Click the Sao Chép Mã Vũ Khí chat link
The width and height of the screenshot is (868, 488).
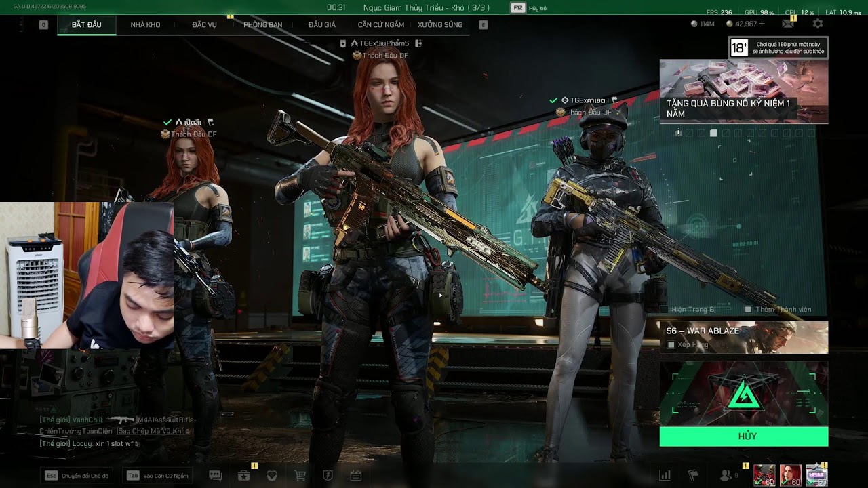click(151, 431)
